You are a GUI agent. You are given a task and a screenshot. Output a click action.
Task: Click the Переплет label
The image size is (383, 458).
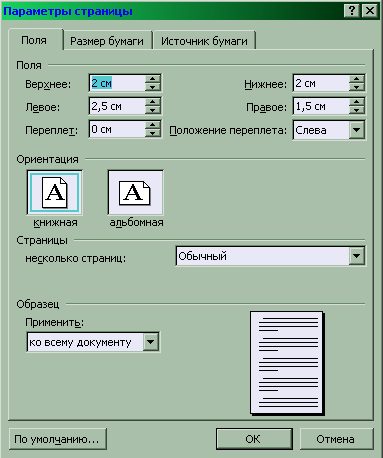click(x=51, y=130)
